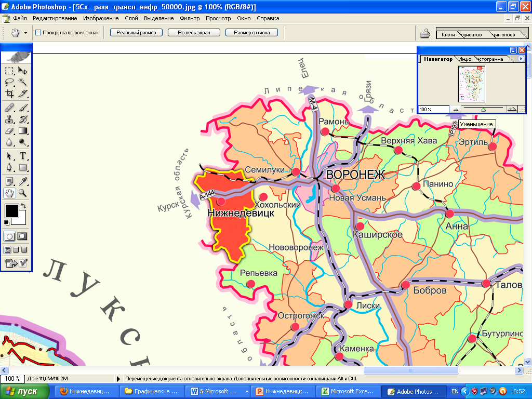Select the Rectangular Marquee tool
Image resolution: width=532 pixels, height=399 pixels.
coord(9,71)
